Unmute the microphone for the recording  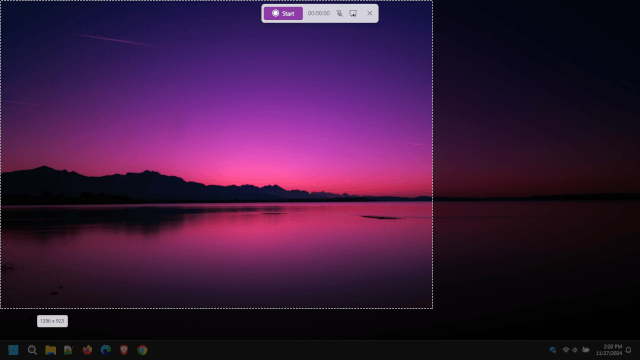339,13
